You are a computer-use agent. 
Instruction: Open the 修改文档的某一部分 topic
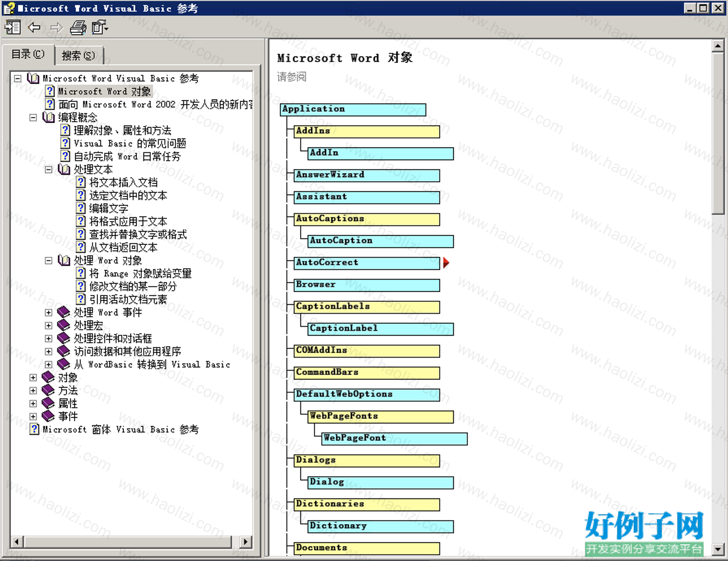(x=133, y=287)
